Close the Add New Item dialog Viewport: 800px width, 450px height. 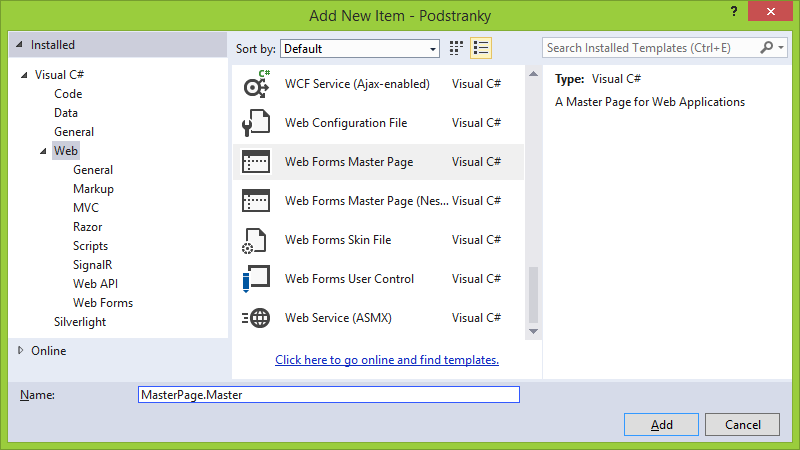pos(770,11)
